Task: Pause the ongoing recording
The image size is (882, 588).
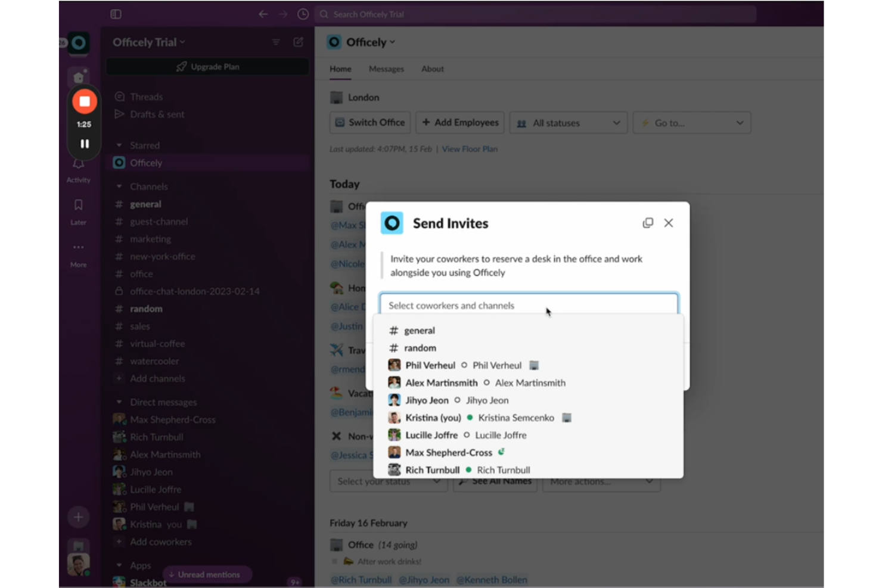Action: pyautogui.click(x=83, y=143)
